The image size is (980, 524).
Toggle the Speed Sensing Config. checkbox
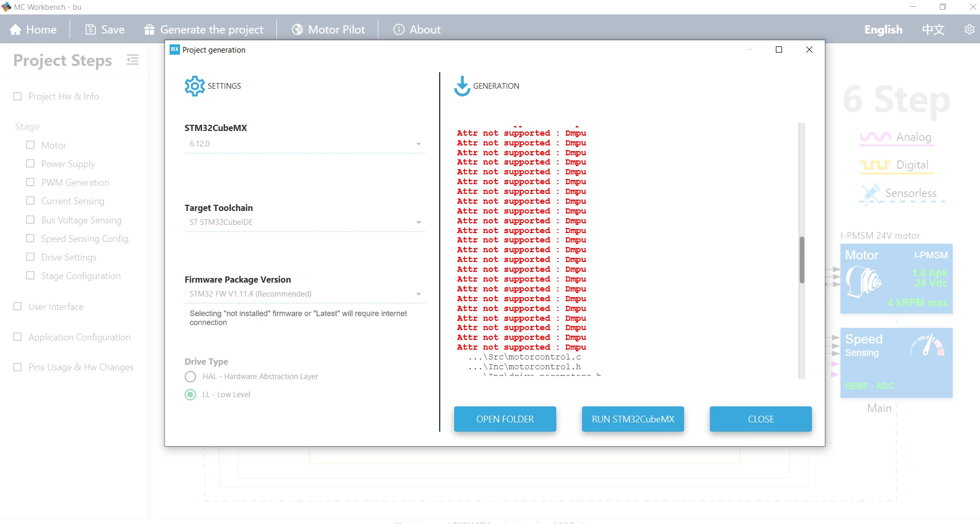pos(30,238)
